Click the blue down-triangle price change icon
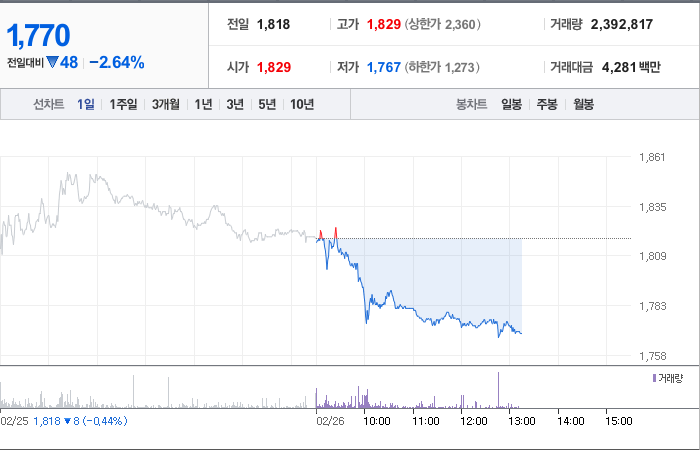700x450 pixels. (52, 62)
